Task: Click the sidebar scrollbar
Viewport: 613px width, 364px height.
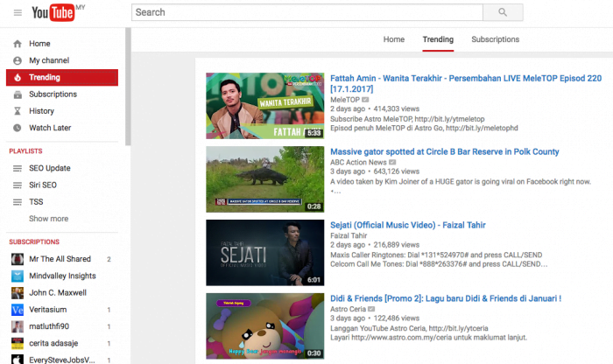Action: [128, 87]
